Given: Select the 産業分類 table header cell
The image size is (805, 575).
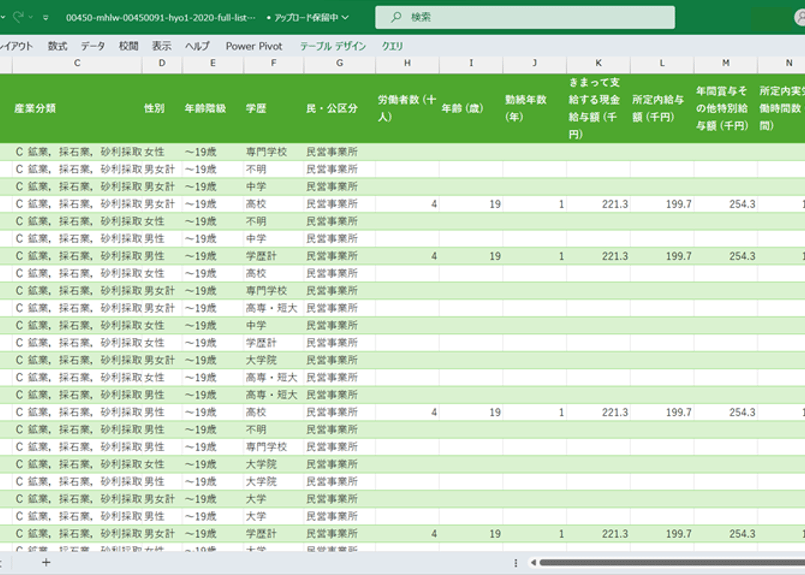Looking at the screenshot, I should [x=36, y=108].
